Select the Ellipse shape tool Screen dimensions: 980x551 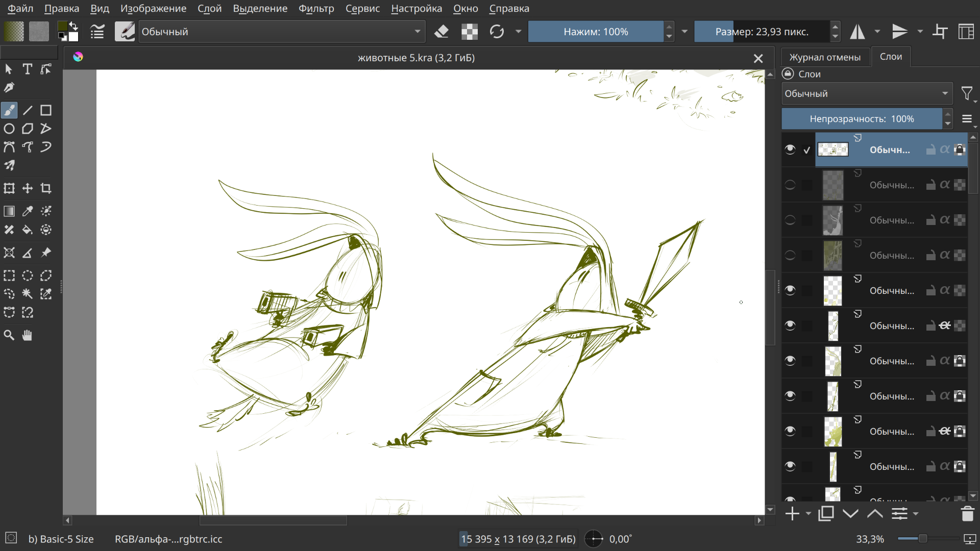pyautogui.click(x=9, y=129)
